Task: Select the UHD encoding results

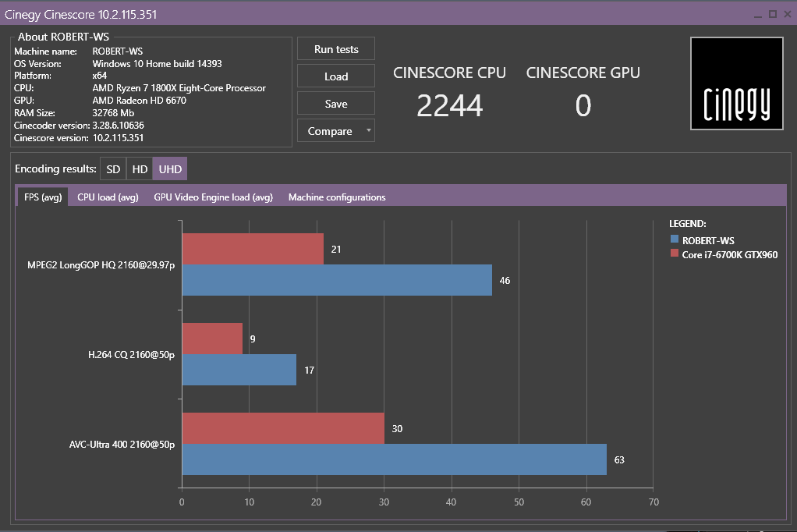Action: (x=170, y=169)
